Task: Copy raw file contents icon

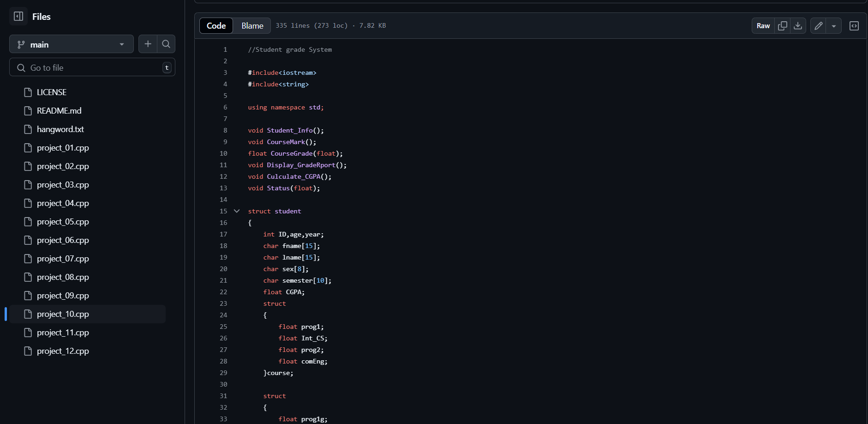Action: point(783,26)
